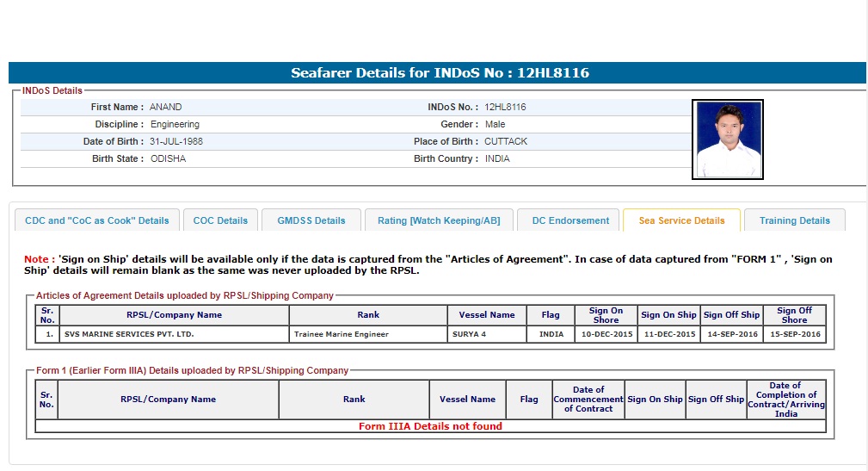The height and width of the screenshot is (471, 868).
Task: Click the INDoS No. value 12HL8116
Action: pyautogui.click(x=505, y=107)
